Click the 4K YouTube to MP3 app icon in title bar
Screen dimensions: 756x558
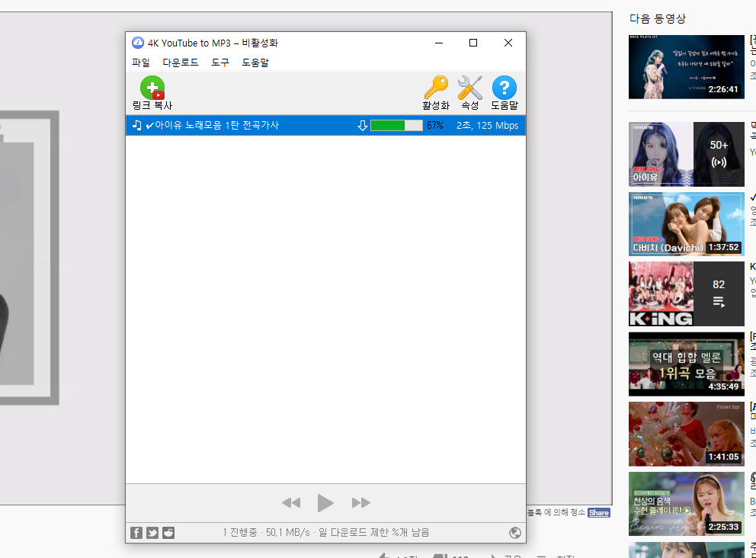pos(137,43)
